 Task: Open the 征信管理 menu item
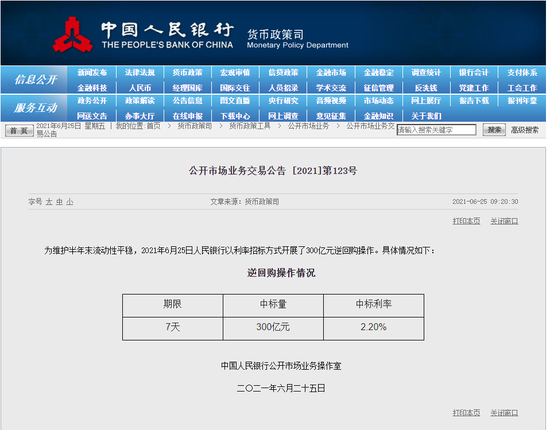[378, 88]
